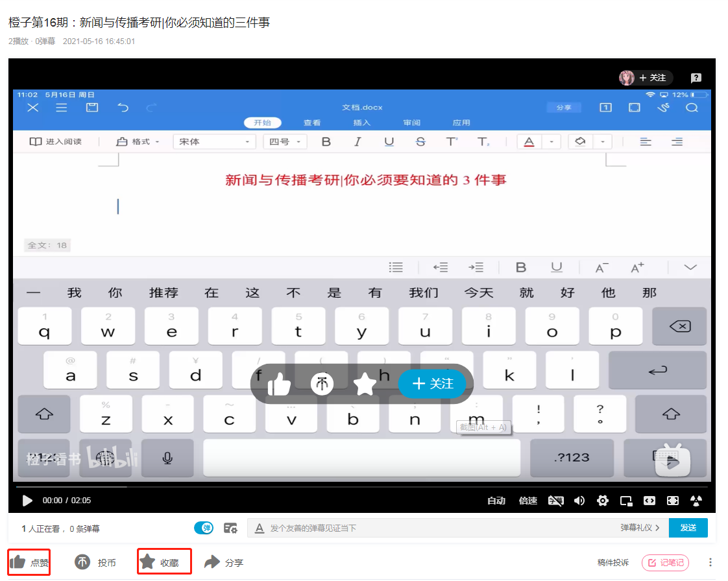This screenshot has height=581, width=728.
Task: Click the 投币 coin button
Action: click(x=95, y=562)
